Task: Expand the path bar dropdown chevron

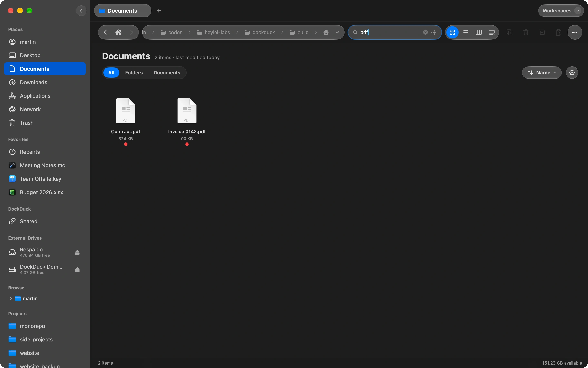Action: point(337,32)
